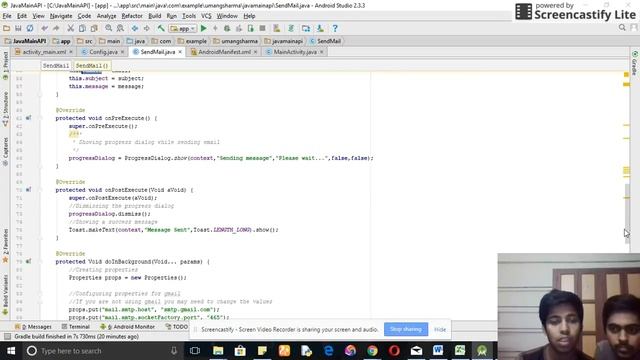Click JavaMainAPI breadcrumb in navigation bar
The image size is (640, 360).
pyautogui.click(x=25, y=41)
